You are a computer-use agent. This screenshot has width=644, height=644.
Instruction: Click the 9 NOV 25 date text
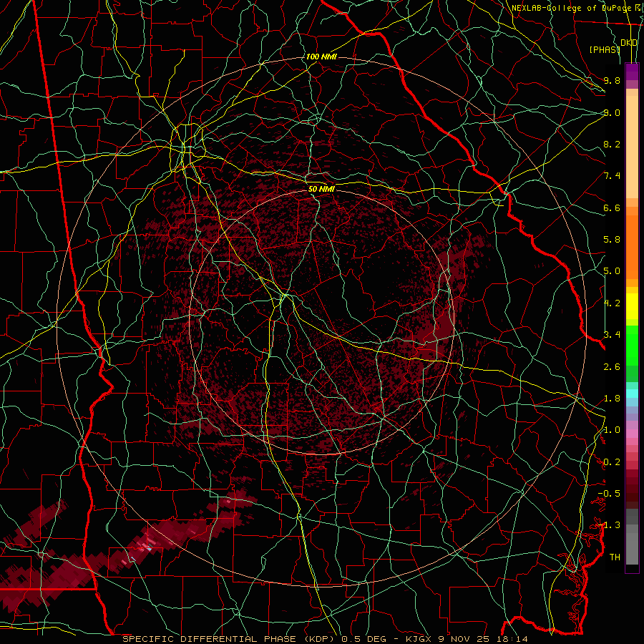tap(465, 639)
